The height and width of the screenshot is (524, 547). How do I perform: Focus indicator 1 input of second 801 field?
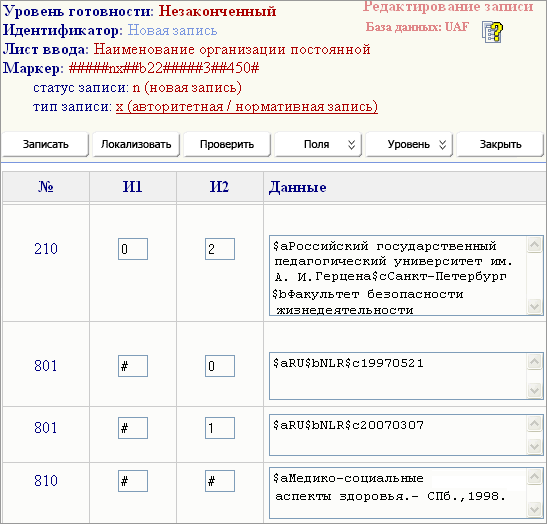pos(133,428)
